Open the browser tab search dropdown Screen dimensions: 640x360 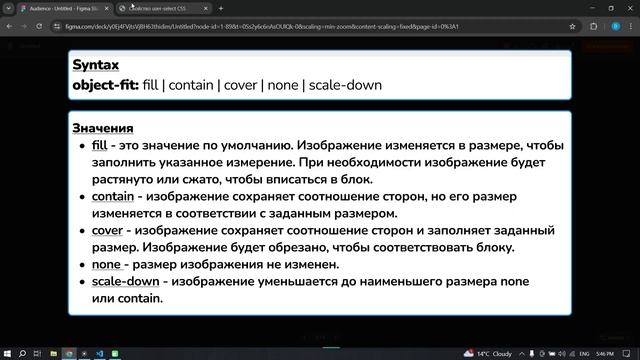click(x=8, y=8)
